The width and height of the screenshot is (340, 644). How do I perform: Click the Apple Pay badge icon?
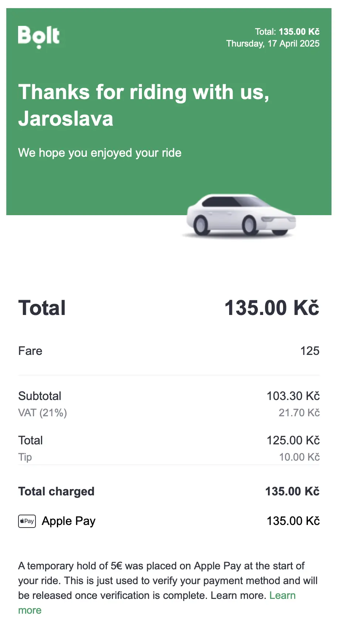(27, 521)
